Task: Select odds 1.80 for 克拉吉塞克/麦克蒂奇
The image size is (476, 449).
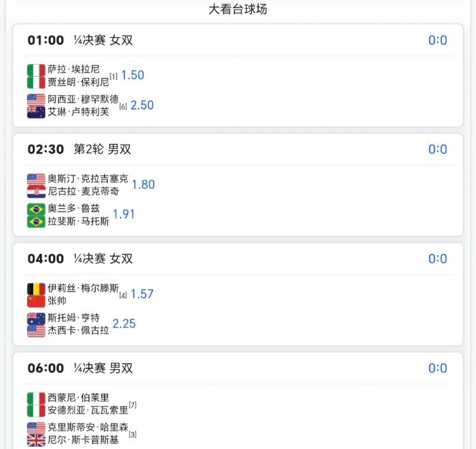Action: click(143, 185)
